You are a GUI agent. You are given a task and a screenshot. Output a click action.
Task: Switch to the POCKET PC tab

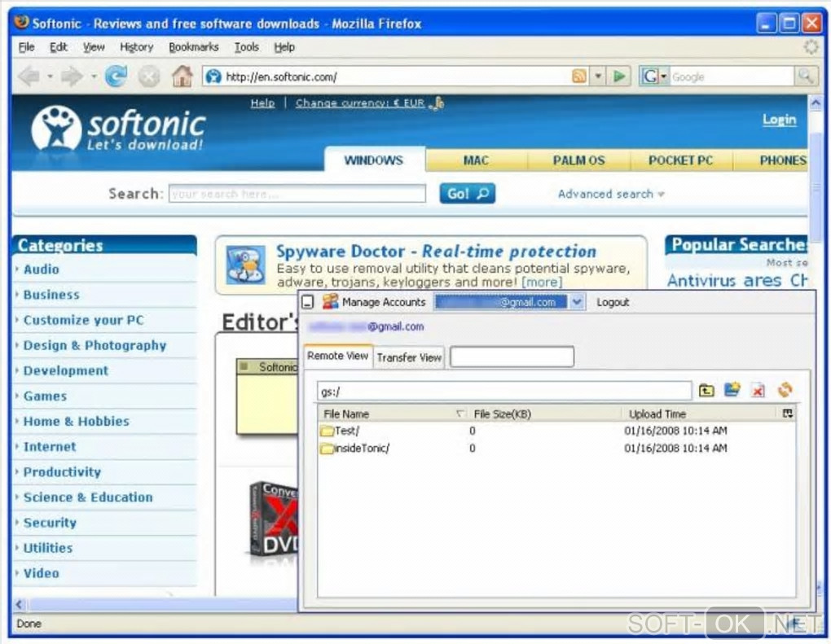(680, 160)
